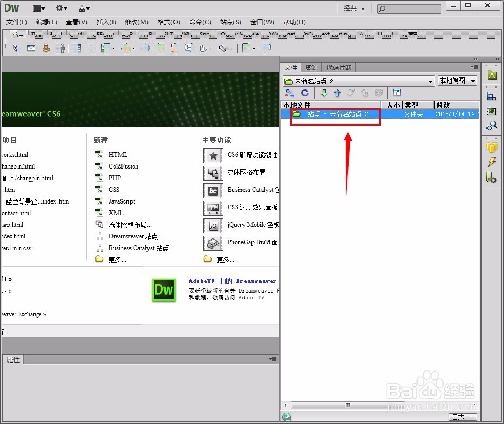Insert a Named Anchor
Screen dimensions: 504x424
46,48
